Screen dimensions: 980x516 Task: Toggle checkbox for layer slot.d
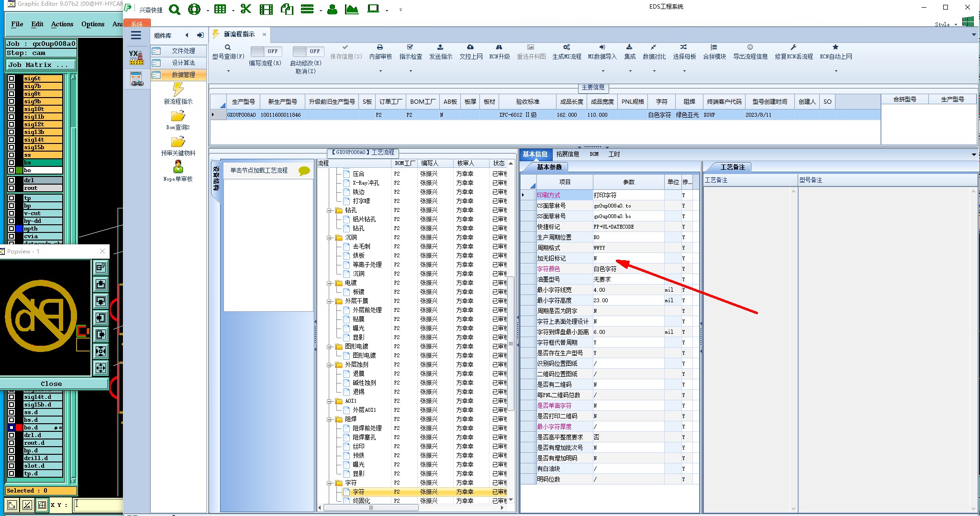[11, 466]
